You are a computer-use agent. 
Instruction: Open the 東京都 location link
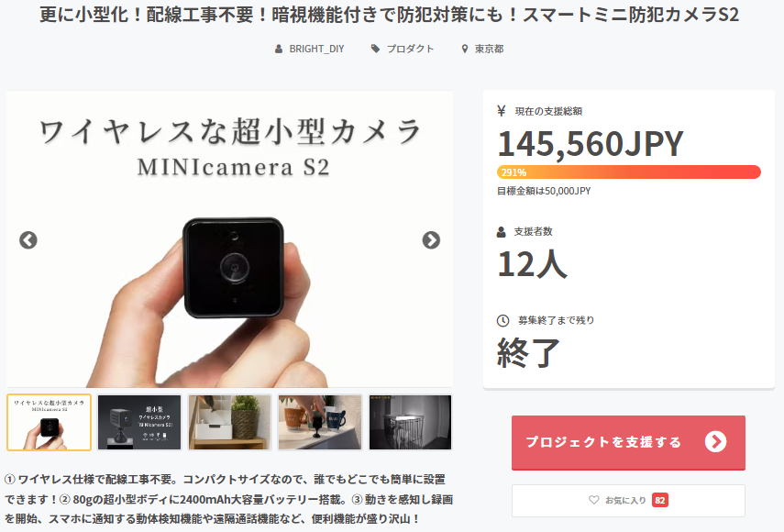(489, 49)
